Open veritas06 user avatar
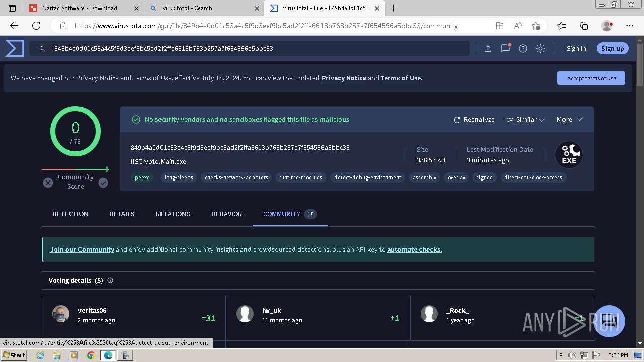This screenshot has height=362, width=644. point(61,314)
